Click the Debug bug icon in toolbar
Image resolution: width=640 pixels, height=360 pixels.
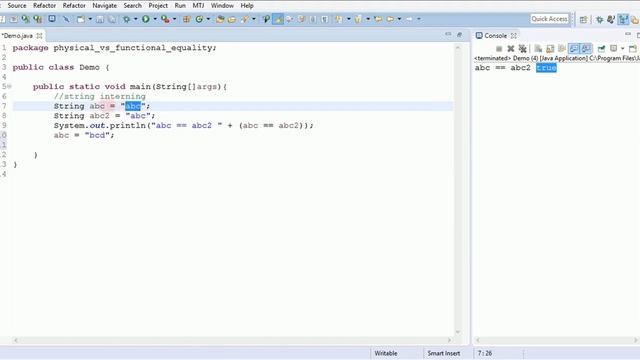coord(127,19)
